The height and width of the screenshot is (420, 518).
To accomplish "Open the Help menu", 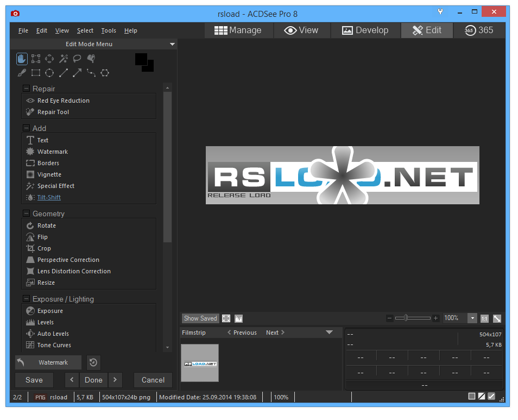I will (131, 31).
